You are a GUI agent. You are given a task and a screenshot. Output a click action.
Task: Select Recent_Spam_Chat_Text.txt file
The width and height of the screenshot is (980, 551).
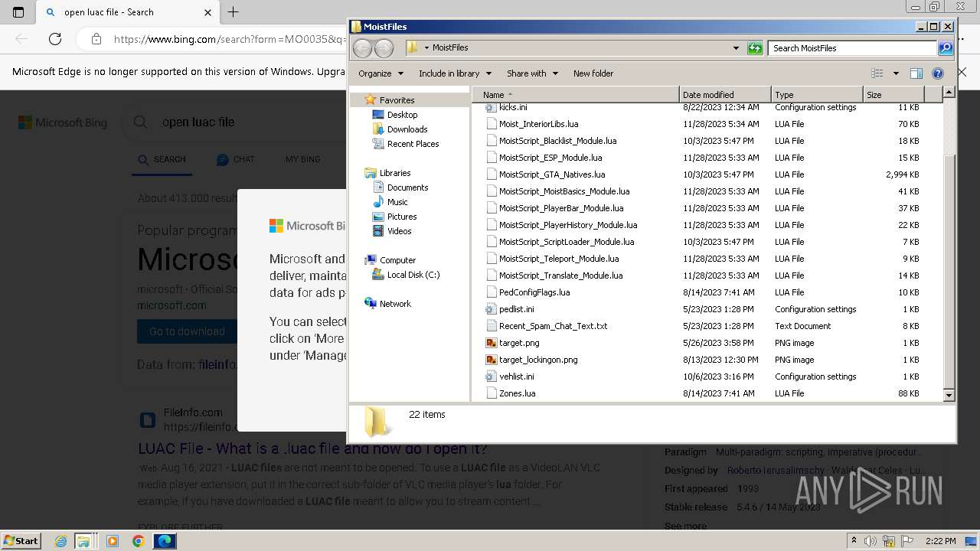coord(553,326)
